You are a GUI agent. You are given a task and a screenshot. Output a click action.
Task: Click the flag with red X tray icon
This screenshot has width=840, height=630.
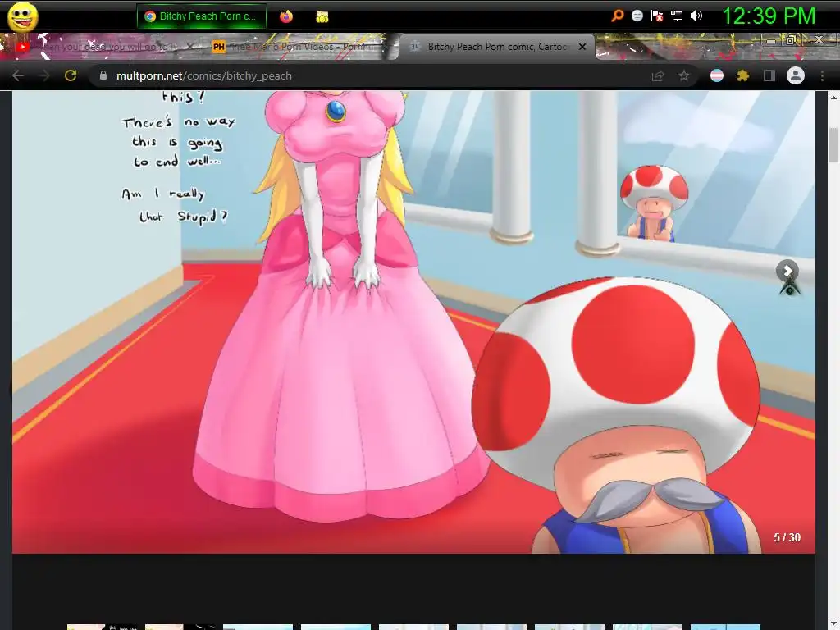(657, 16)
